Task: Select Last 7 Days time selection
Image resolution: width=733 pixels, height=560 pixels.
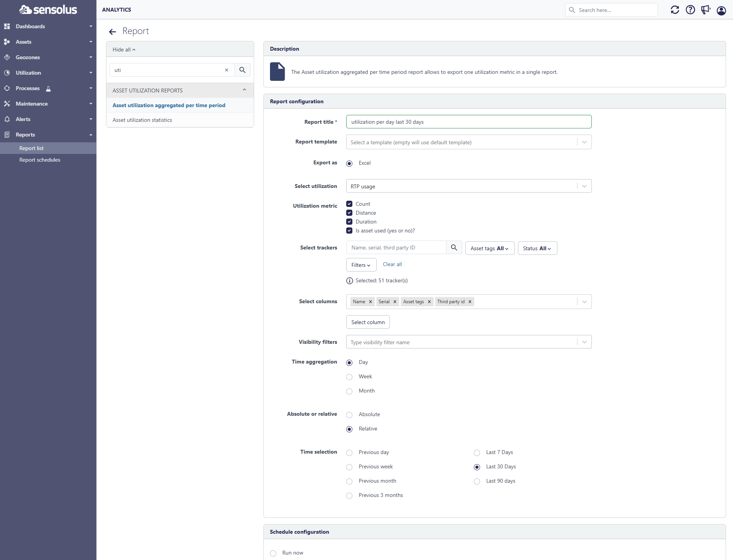Action: coord(477,452)
